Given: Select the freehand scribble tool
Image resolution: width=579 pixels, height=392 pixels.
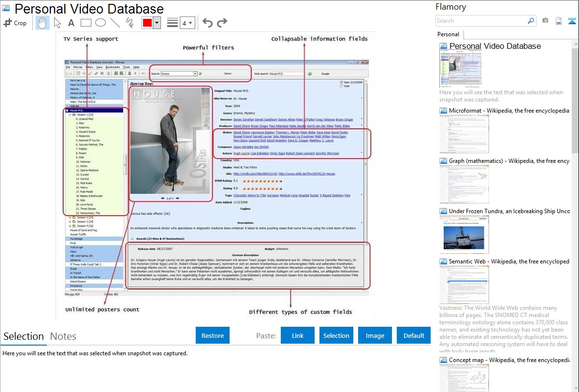Looking at the screenshot, I should coord(130,23).
